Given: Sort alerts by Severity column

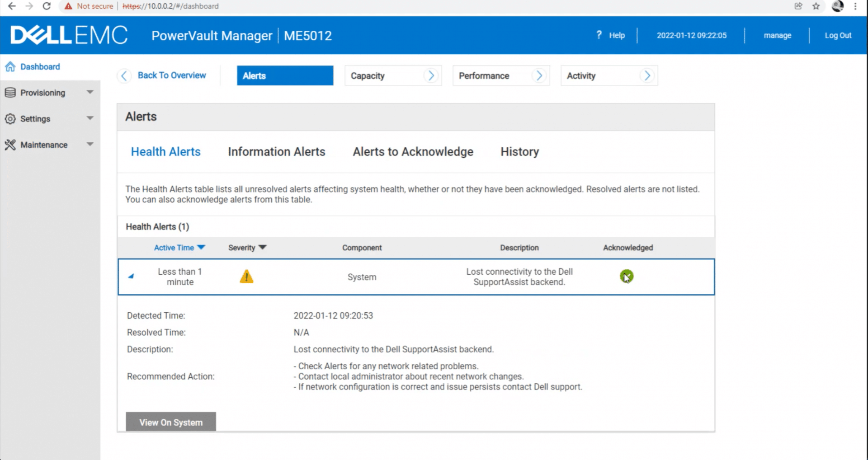Looking at the screenshot, I should tap(247, 248).
